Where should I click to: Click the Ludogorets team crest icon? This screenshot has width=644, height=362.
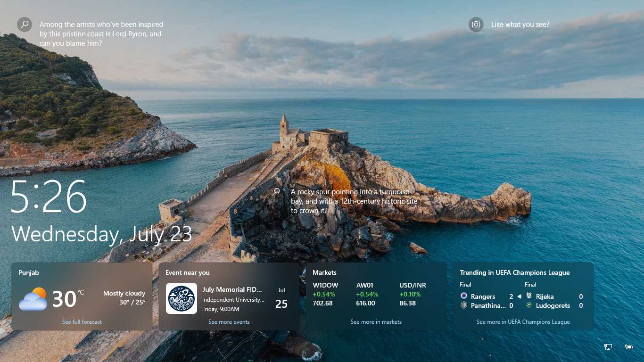point(529,305)
